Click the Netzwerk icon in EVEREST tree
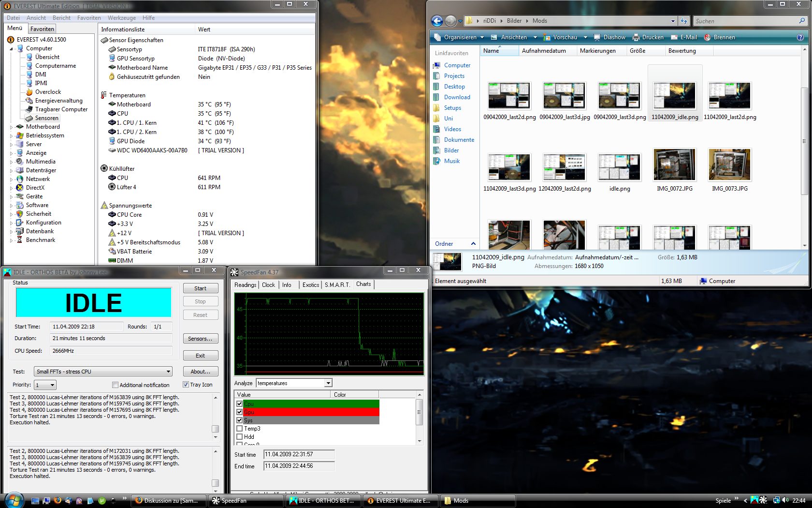This screenshot has width=812, height=508. (20, 179)
